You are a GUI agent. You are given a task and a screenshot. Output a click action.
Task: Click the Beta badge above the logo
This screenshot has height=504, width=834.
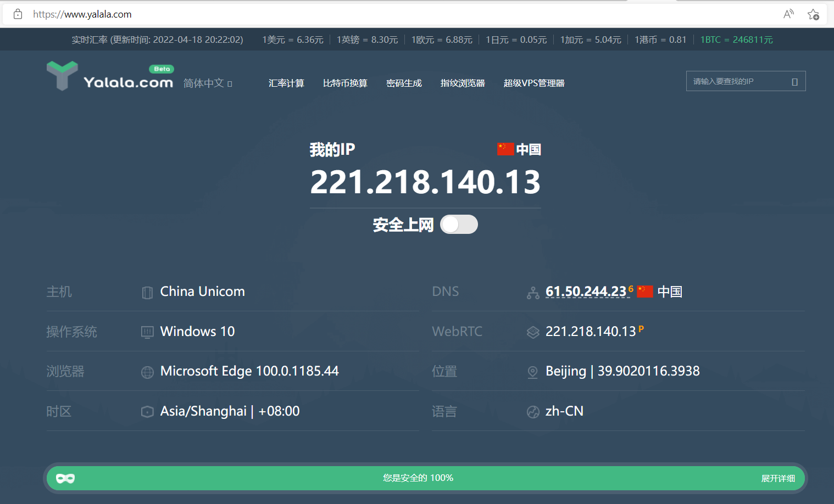[x=162, y=69]
